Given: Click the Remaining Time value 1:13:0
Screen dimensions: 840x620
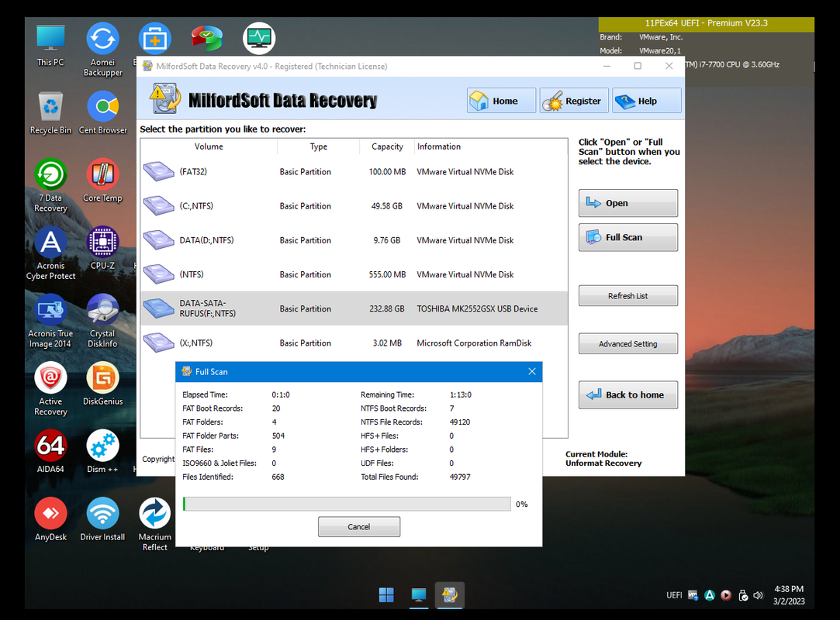Looking at the screenshot, I should [460, 394].
